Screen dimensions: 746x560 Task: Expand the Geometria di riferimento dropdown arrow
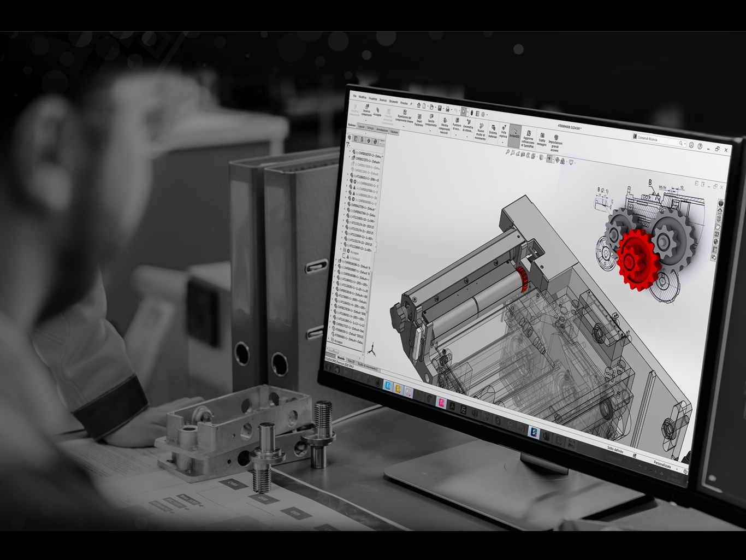[x=467, y=137]
